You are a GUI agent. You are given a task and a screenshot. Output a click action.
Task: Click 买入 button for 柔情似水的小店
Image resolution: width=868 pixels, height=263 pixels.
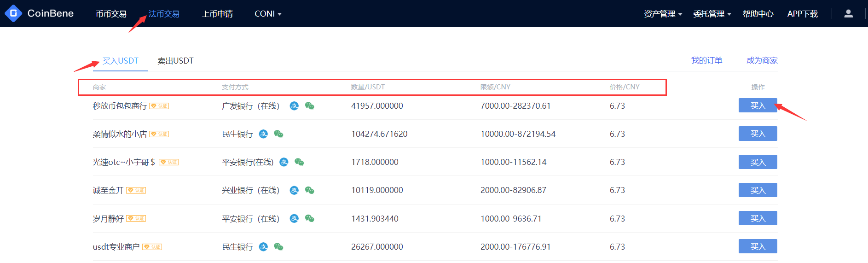click(758, 134)
